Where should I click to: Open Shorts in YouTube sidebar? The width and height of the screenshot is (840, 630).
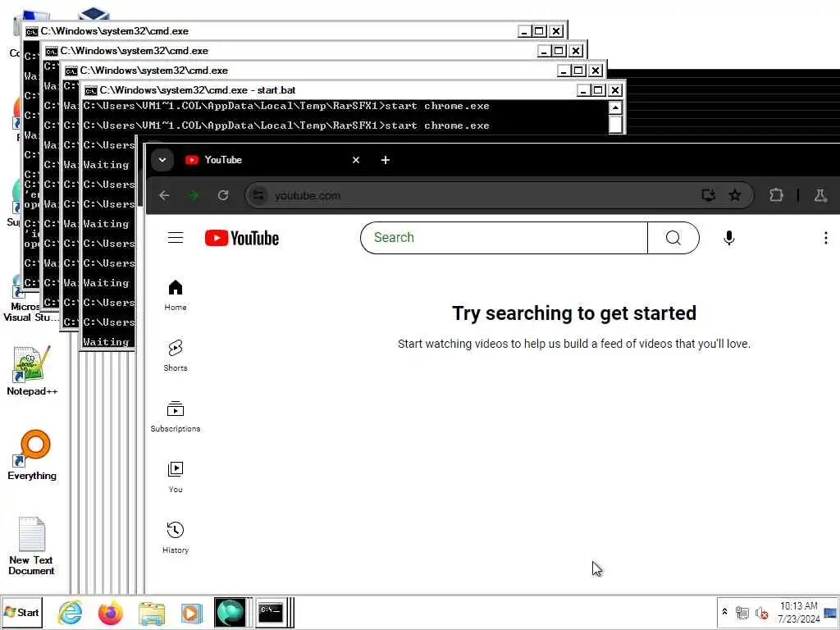(176, 356)
